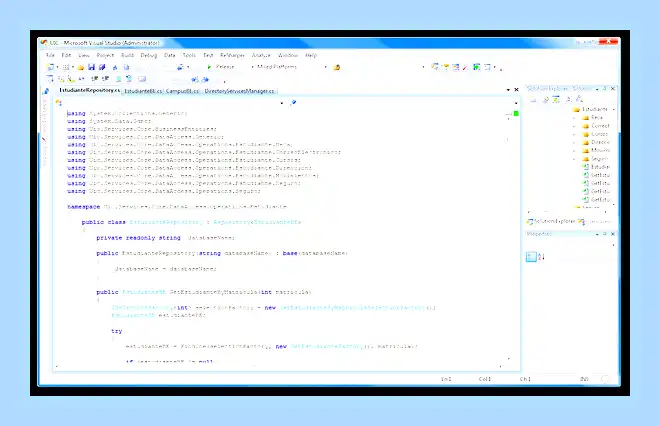Image resolution: width=660 pixels, height=426 pixels.
Task: Open the Analyze menu
Action: tap(261, 55)
